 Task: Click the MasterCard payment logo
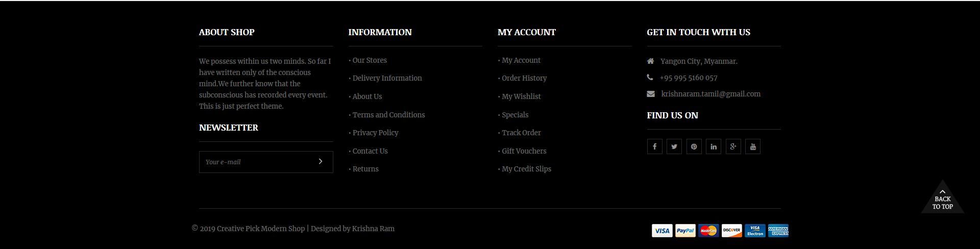(708, 231)
